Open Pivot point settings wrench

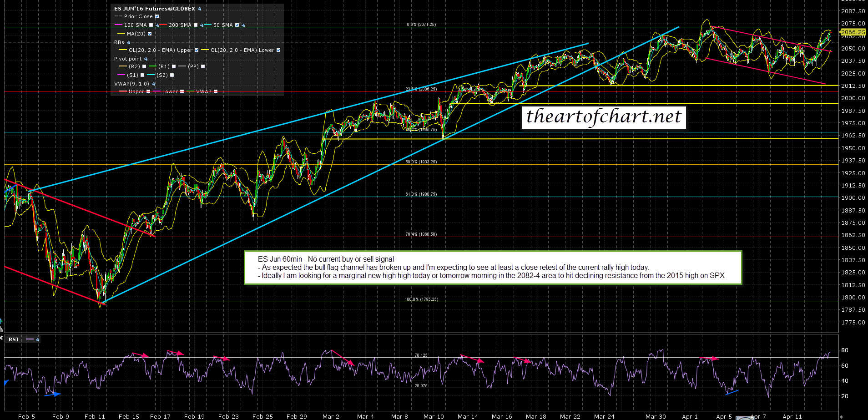(146, 59)
